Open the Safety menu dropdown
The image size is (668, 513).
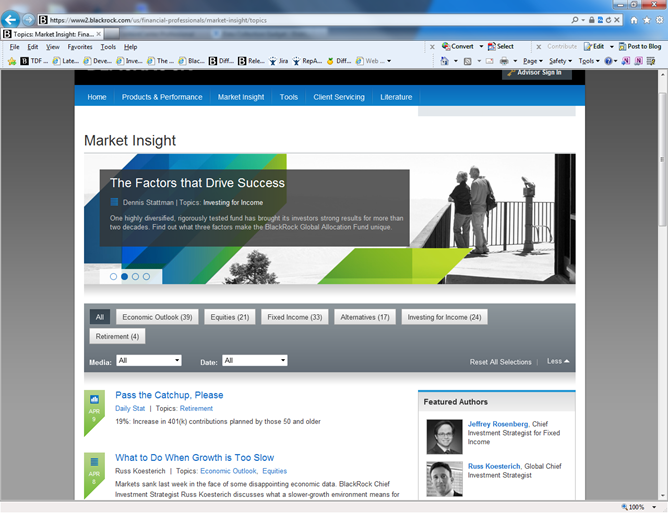560,61
